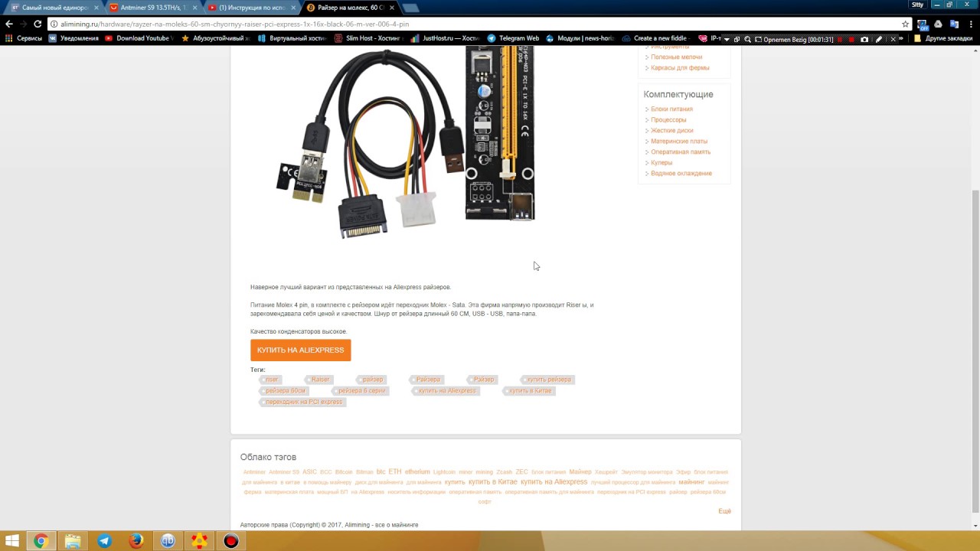This screenshot has width=980, height=551.
Task: Select the 'riser' tag
Action: pos(271,380)
